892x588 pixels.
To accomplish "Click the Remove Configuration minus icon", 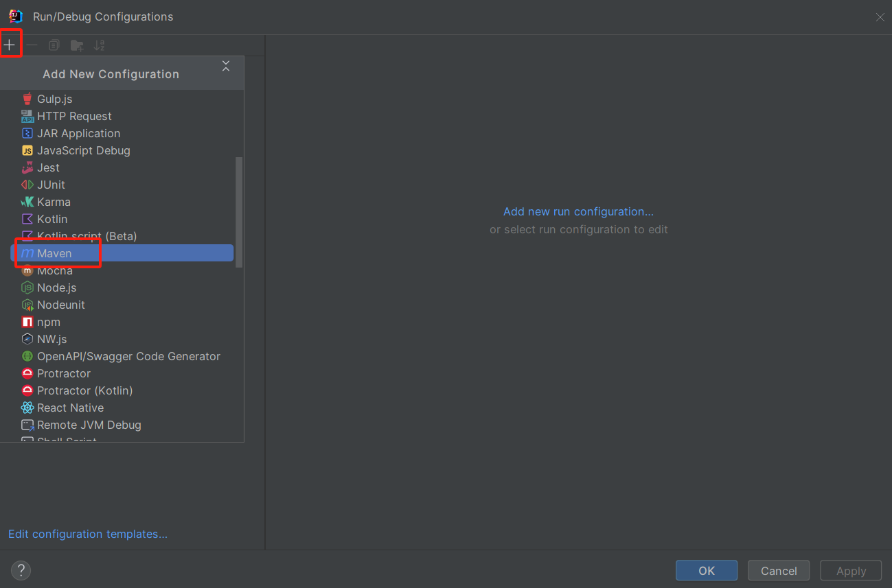I will coord(32,45).
